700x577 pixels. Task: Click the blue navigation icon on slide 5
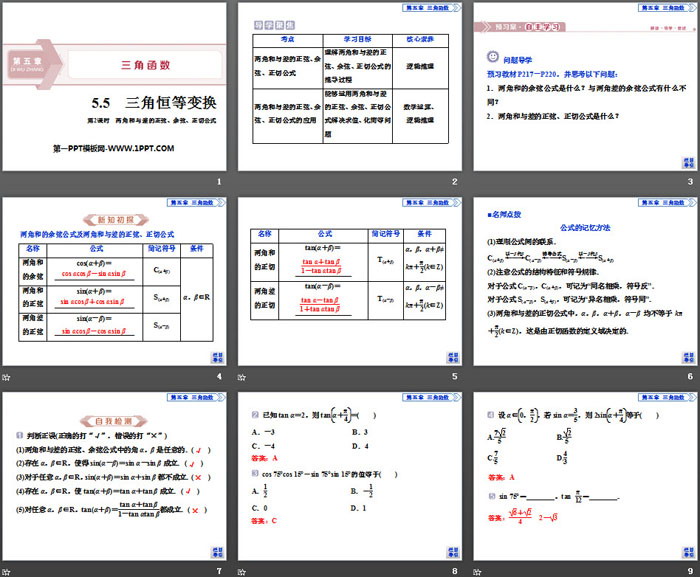click(453, 358)
